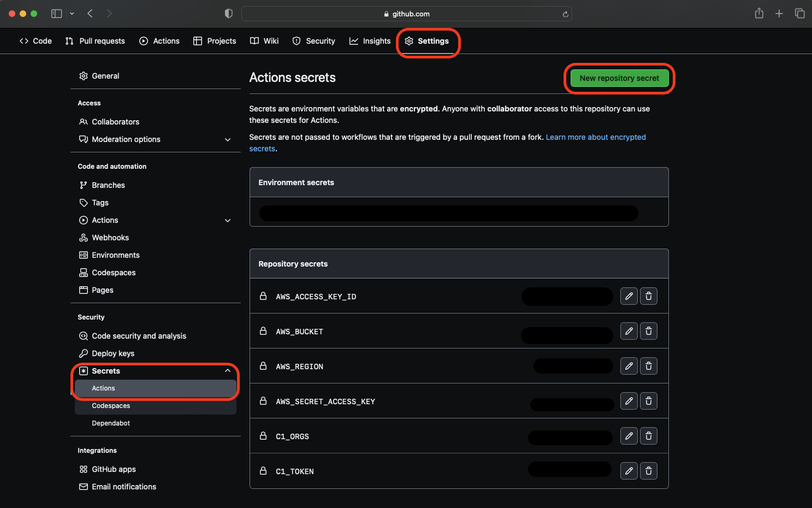Open Webhooks settings in the sidebar
The width and height of the screenshot is (812, 508).
click(110, 238)
